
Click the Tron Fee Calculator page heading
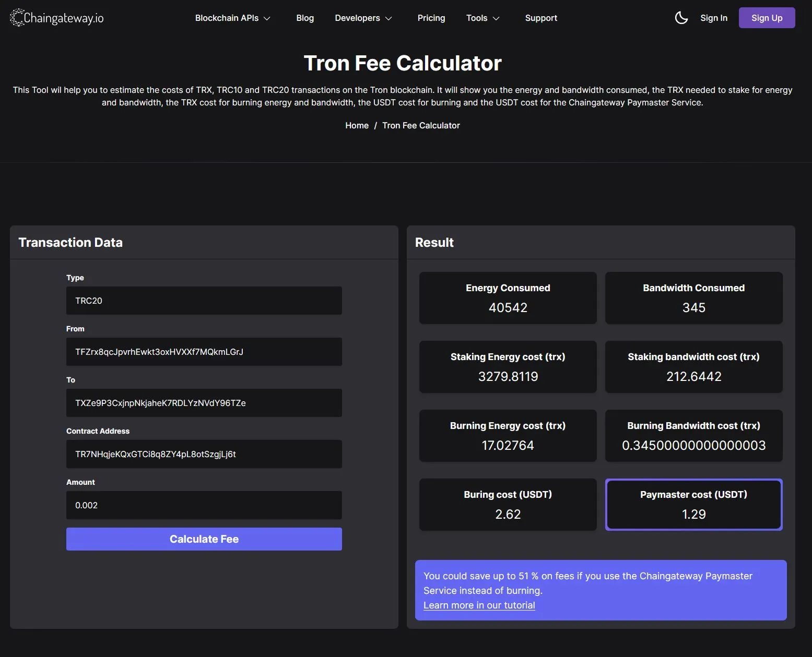pos(403,63)
